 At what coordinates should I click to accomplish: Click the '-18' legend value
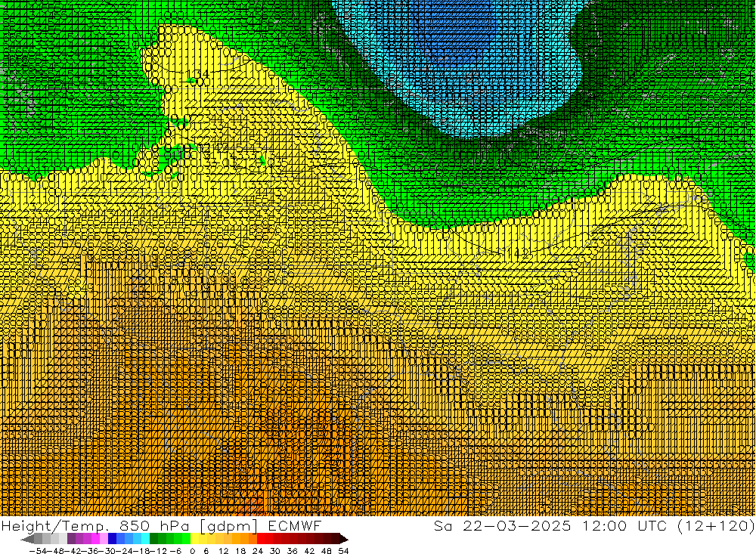141,551
